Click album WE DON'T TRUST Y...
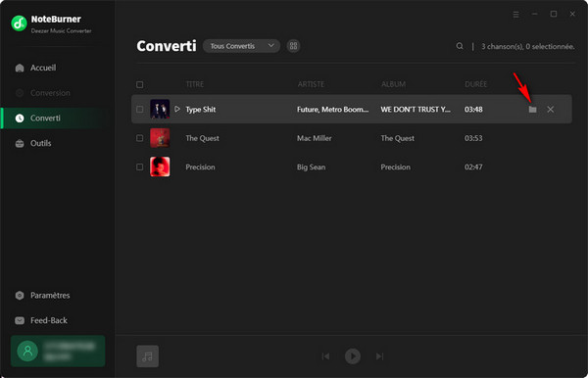The width and height of the screenshot is (588, 378). pyautogui.click(x=416, y=110)
